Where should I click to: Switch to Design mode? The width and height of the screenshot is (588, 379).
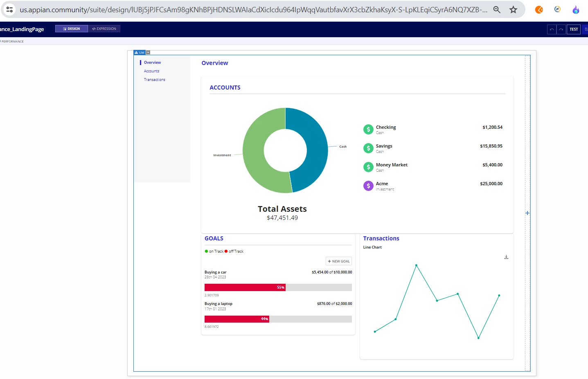click(72, 29)
